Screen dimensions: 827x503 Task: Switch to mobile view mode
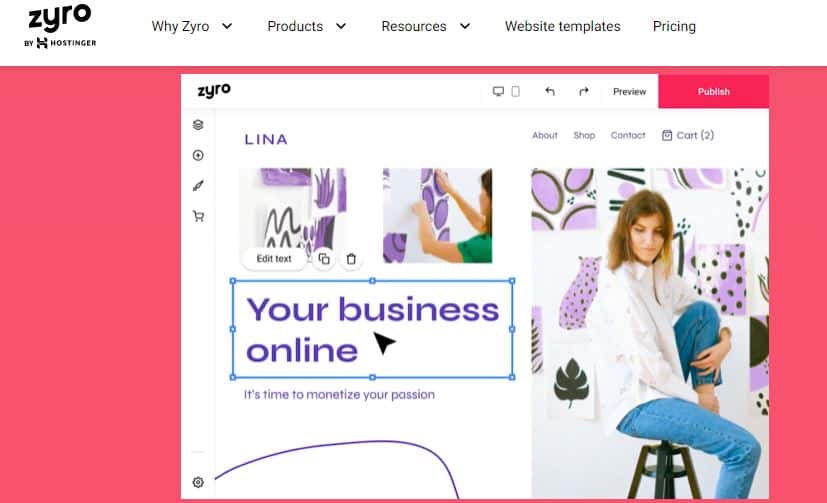coord(515,92)
